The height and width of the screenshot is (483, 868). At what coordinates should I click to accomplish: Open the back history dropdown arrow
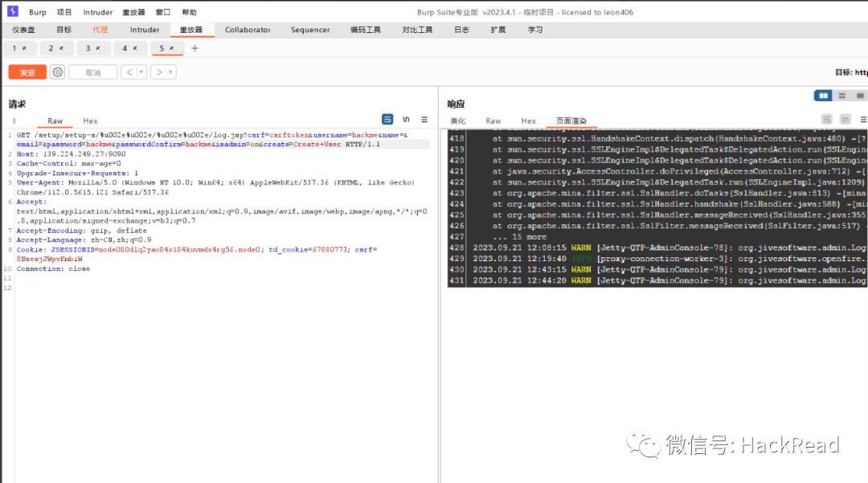141,72
